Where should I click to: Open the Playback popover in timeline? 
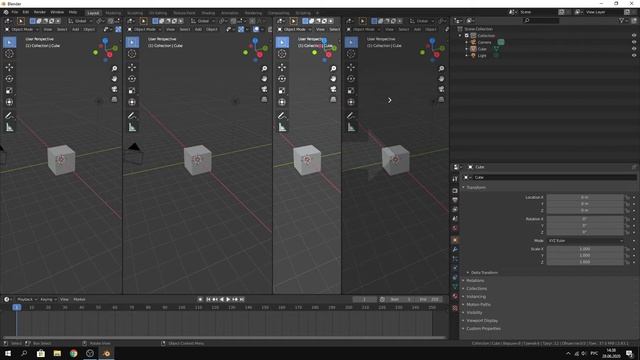27,300
